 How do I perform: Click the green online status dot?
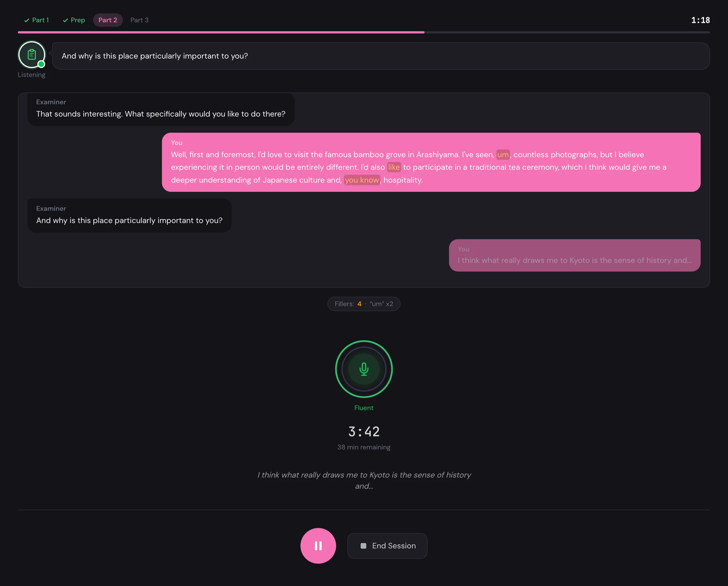pos(41,64)
